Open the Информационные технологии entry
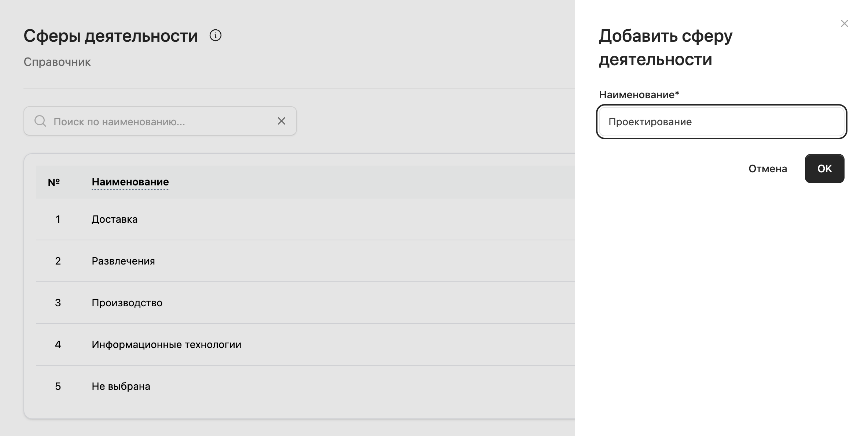 [166, 344]
